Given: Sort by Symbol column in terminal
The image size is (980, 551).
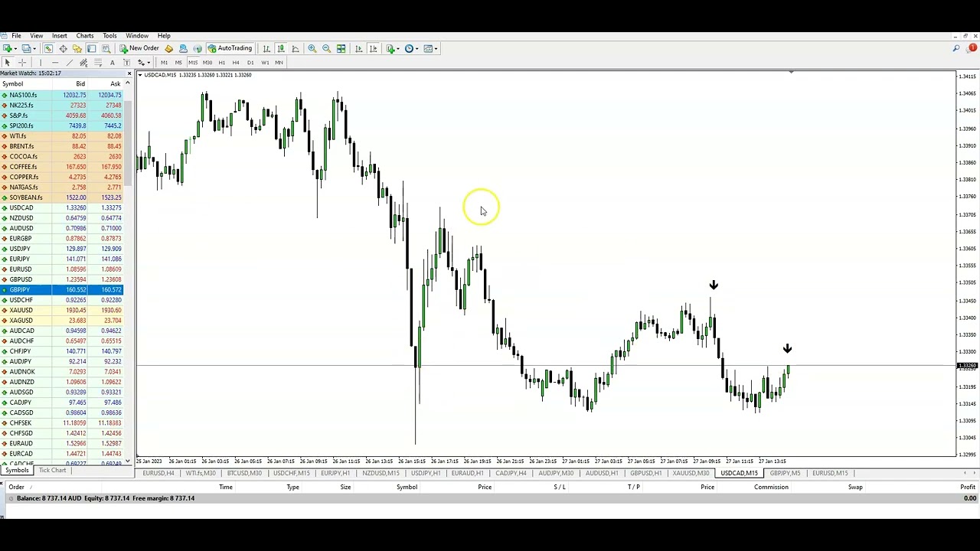Looking at the screenshot, I should point(407,487).
